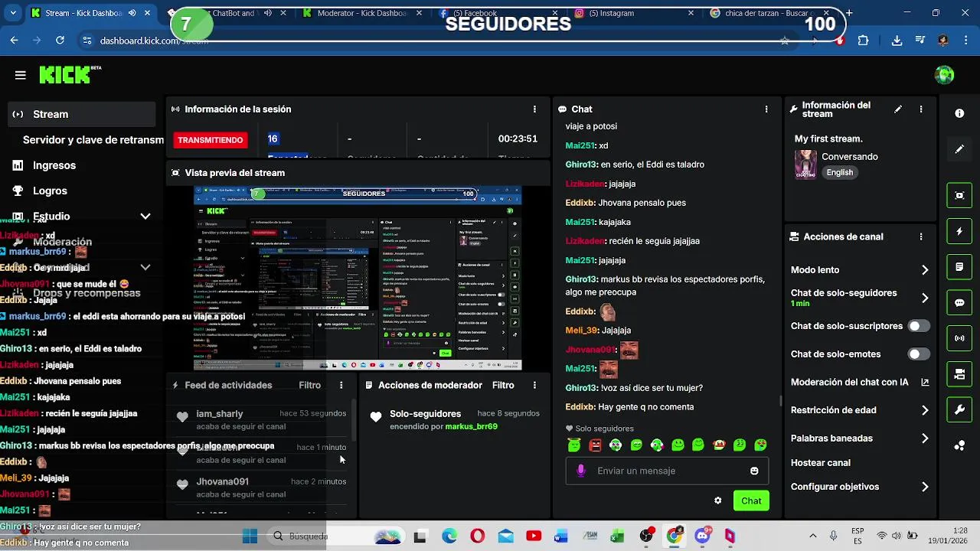
Task: Toggle the moderator actions panel icon in the sidebar
Action: click(x=959, y=267)
